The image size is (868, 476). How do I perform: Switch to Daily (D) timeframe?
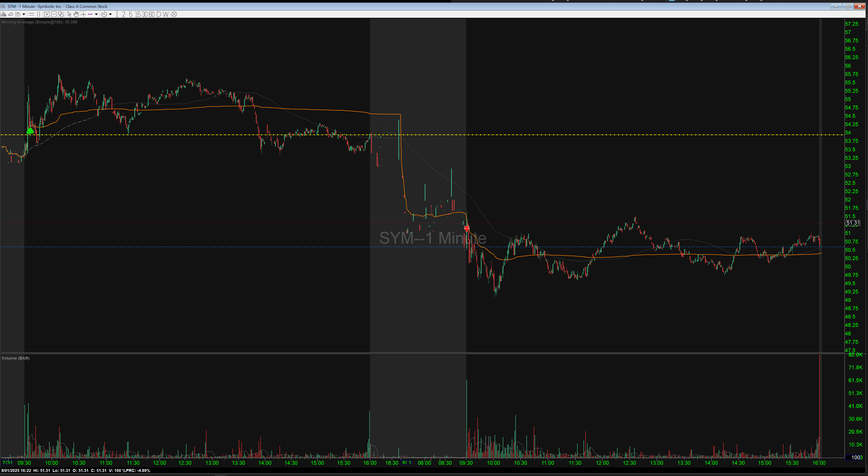pyautogui.click(x=159, y=14)
